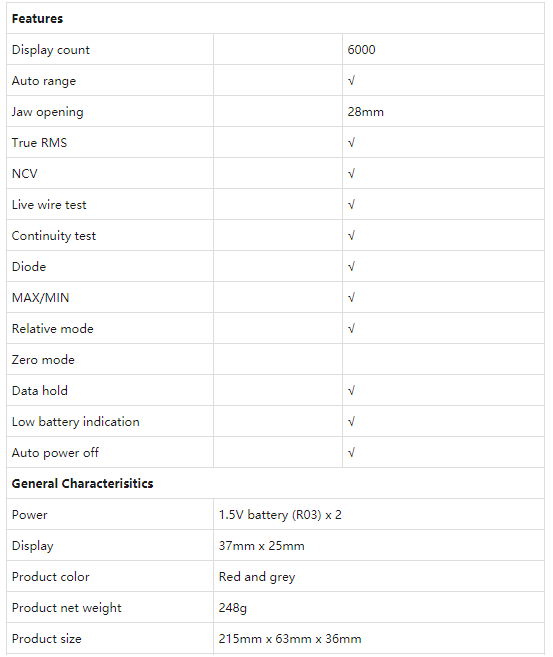
Task: Select the 1.5V battery (R03) x 2 text
Action: [280, 515]
